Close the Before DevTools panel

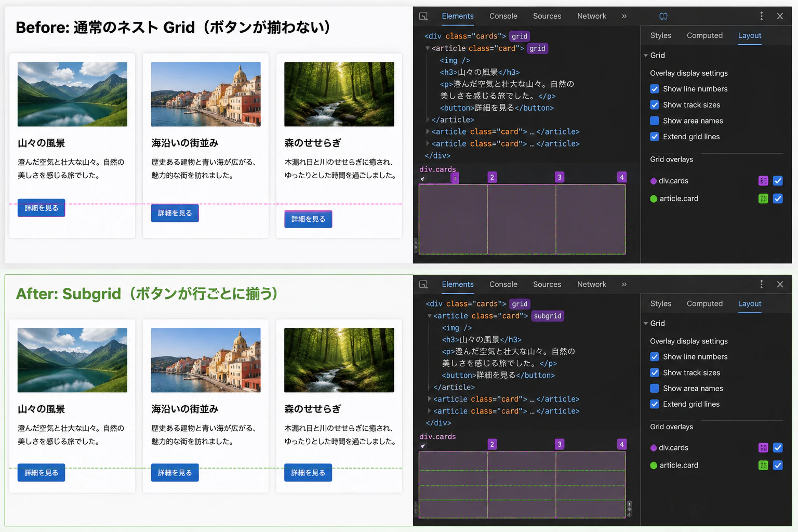(780, 16)
